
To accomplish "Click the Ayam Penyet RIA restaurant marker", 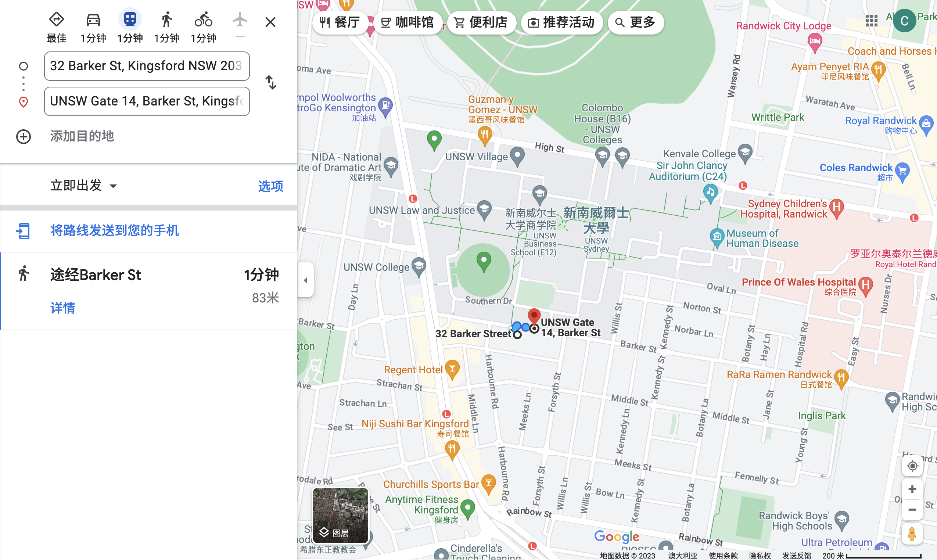I will (878, 71).
